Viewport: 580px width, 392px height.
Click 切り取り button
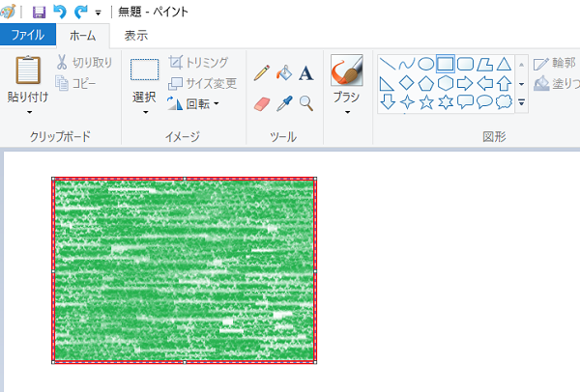(x=84, y=63)
